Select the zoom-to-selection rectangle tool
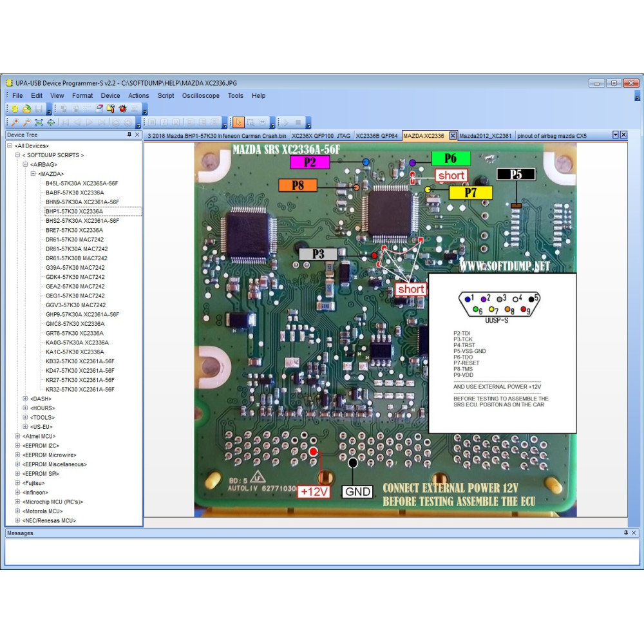 (x=251, y=122)
